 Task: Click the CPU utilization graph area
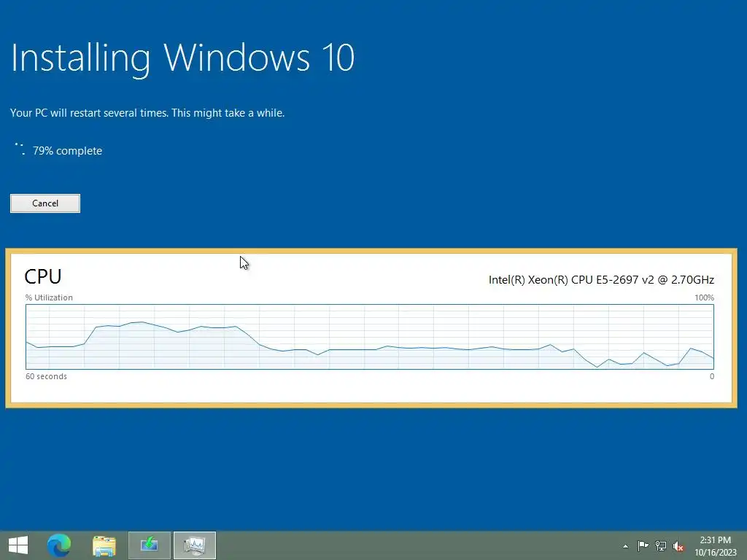pos(370,337)
